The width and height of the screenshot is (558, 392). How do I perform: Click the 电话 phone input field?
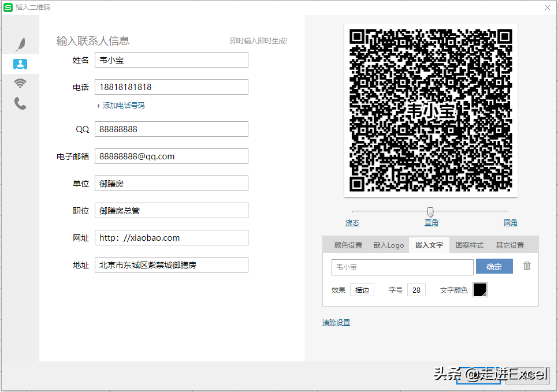172,87
